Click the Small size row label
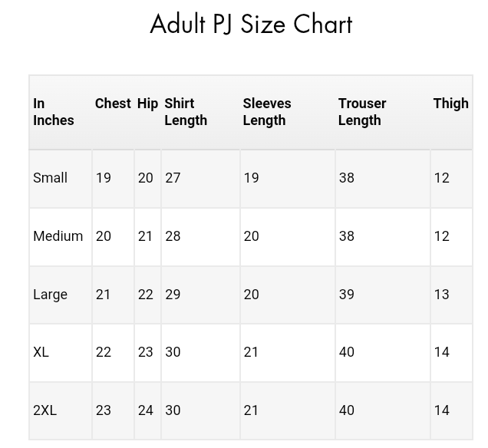 (x=51, y=178)
